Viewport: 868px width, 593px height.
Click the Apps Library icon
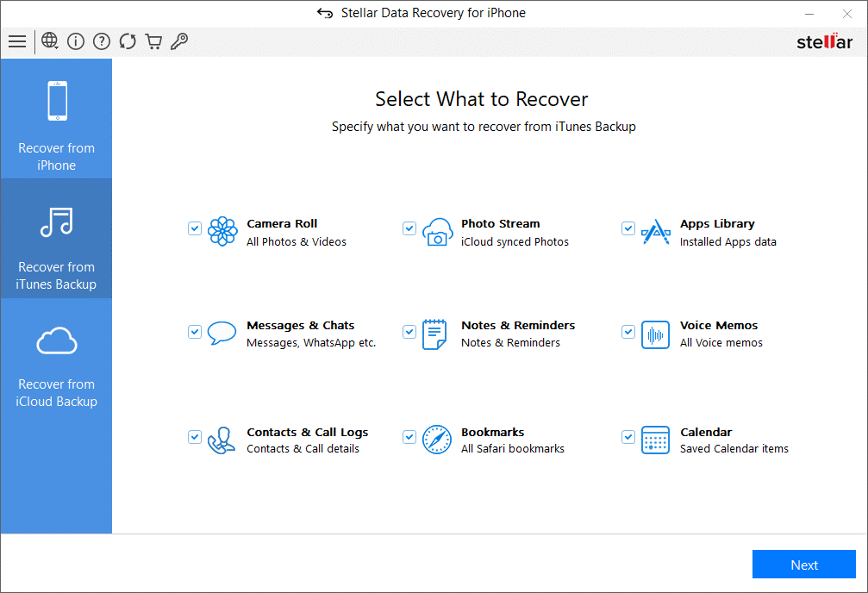click(655, 232)
